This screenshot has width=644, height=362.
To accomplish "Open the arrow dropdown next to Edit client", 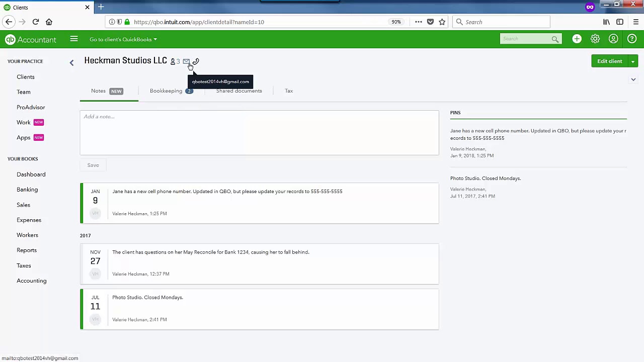I will [x=633, y=61].
